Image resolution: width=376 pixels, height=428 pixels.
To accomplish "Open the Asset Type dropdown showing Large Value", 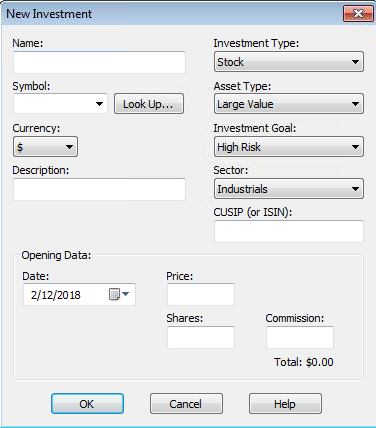I will coord(289,104).
